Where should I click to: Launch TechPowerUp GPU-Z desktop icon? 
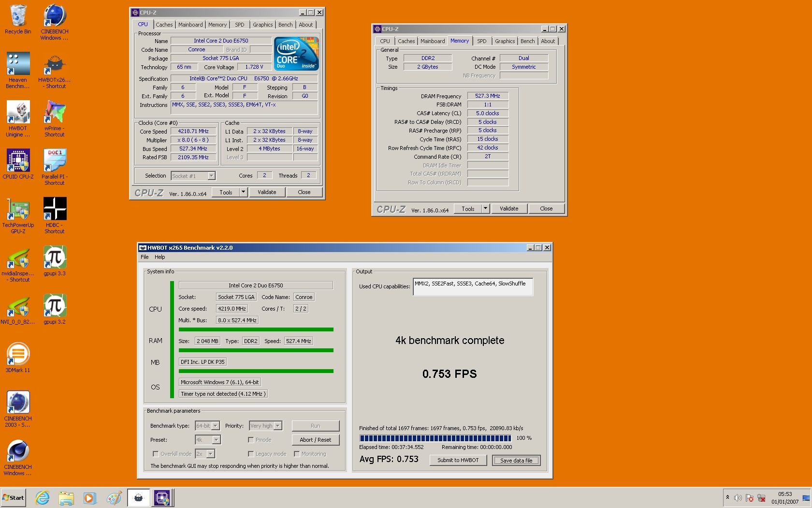click(18, 216)
